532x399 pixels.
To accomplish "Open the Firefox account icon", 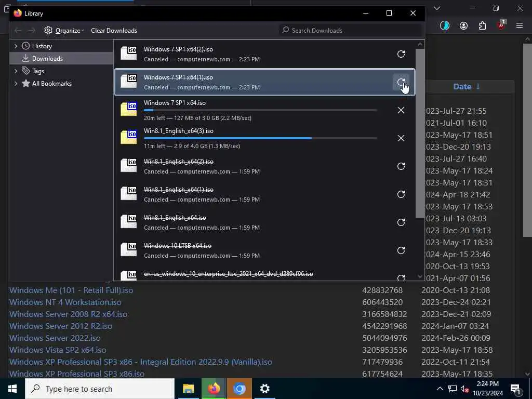I will [x=463, y=25].
